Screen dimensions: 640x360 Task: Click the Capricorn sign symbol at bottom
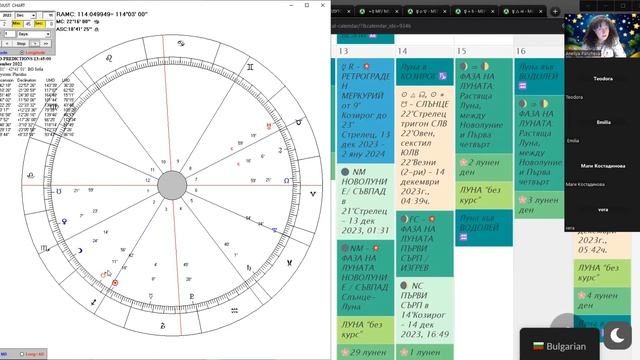[162, 326]
